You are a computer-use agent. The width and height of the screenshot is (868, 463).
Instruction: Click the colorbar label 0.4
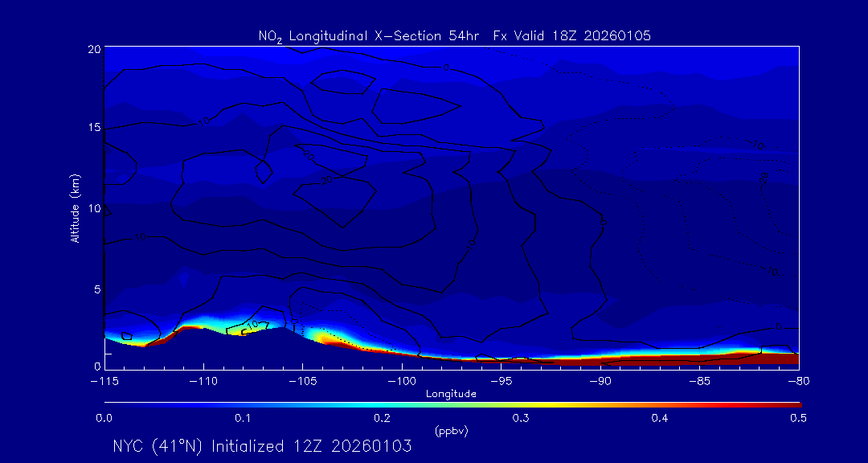pyautogui.click(x=660, y=419)
